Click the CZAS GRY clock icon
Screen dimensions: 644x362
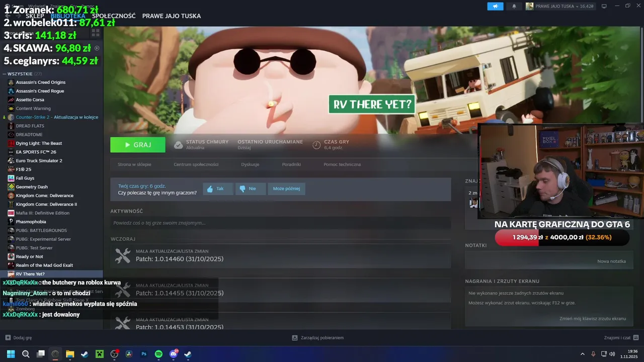316,145
